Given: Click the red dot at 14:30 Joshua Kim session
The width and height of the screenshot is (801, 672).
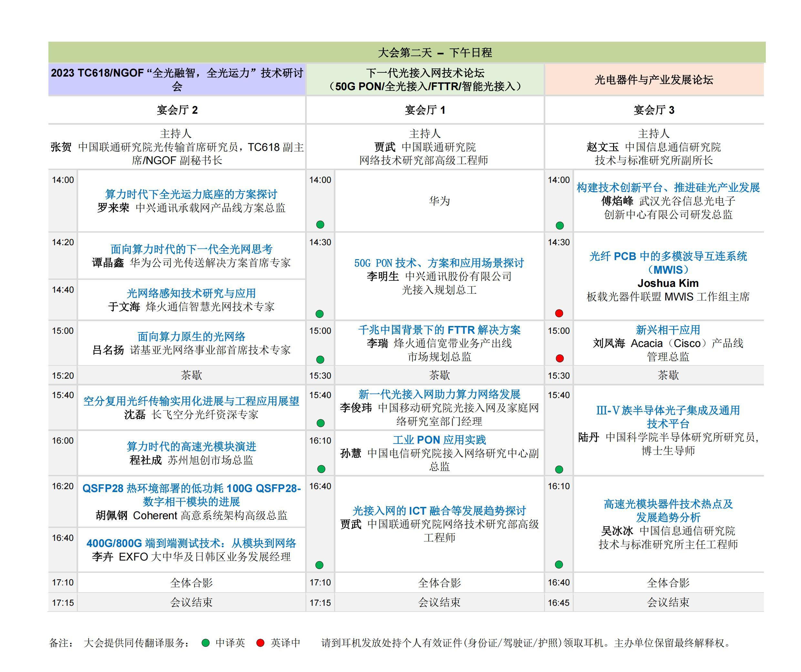Looking at the screenshot, I should click(559, 313).
